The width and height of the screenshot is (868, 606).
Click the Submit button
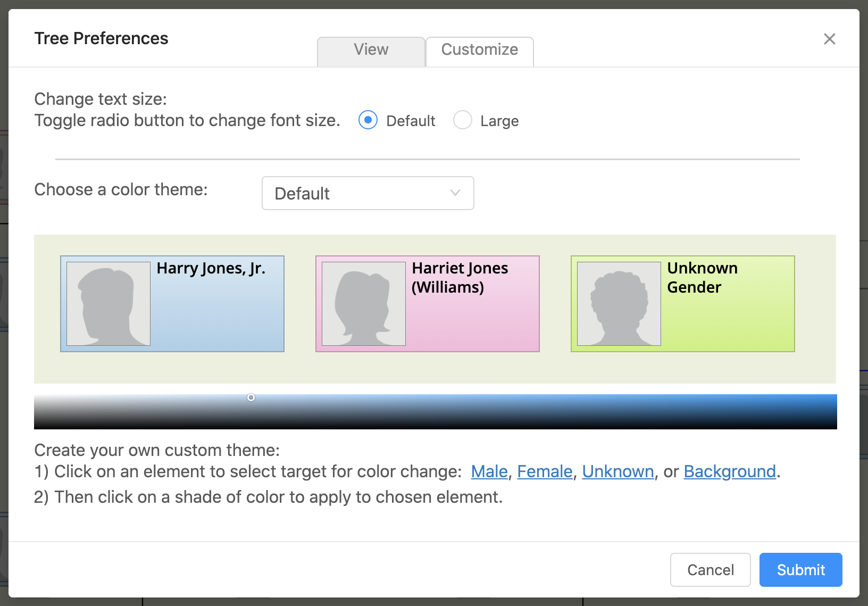click(x=800, y=570)
